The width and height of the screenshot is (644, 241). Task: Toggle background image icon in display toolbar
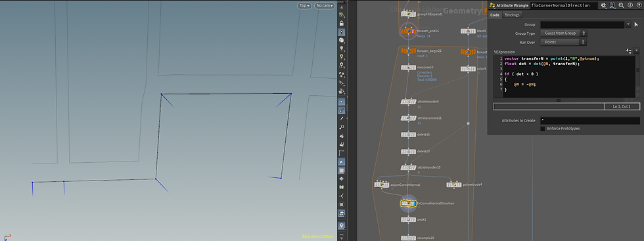[341, 213]
